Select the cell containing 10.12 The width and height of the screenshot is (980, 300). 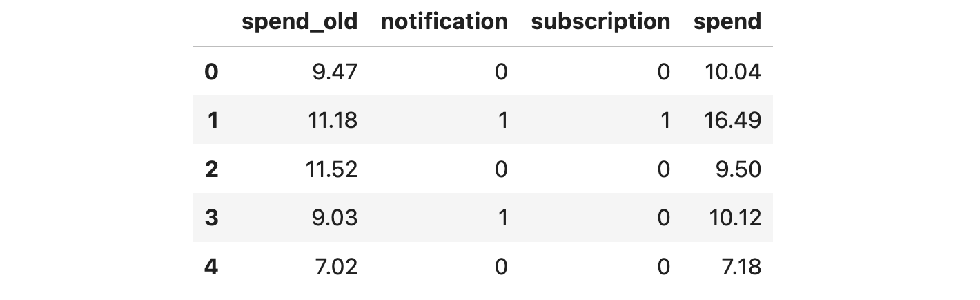click(735, 218)
